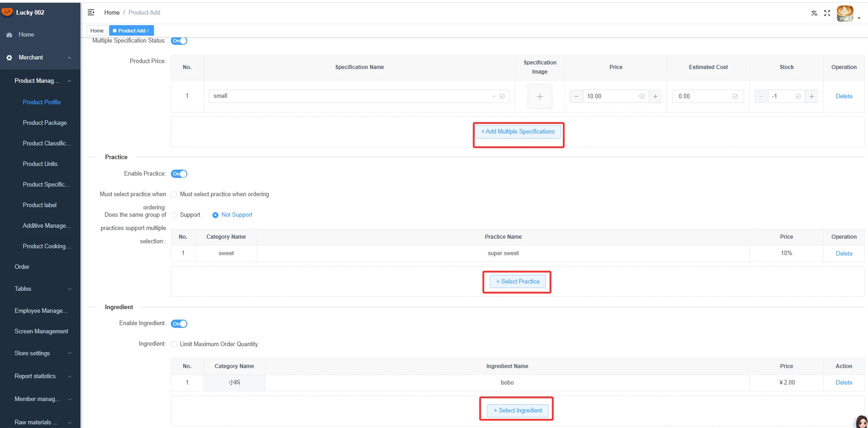Screen dimensions: 868x428
Task: Turn off Multiple Specification Status switch
Action: click(x=179, y=41)
